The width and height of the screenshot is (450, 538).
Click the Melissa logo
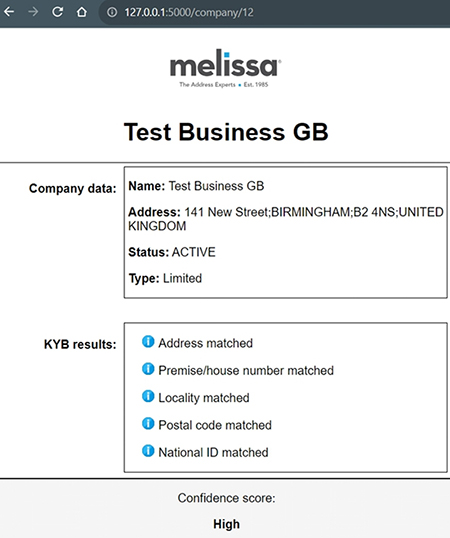[x=225, y=68]
